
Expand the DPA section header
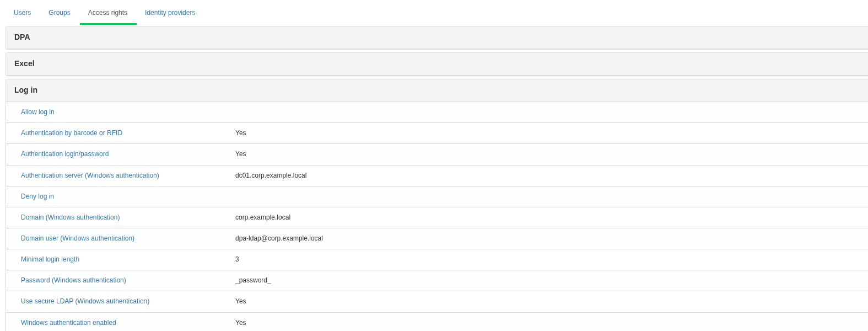[x=437, y=38]
